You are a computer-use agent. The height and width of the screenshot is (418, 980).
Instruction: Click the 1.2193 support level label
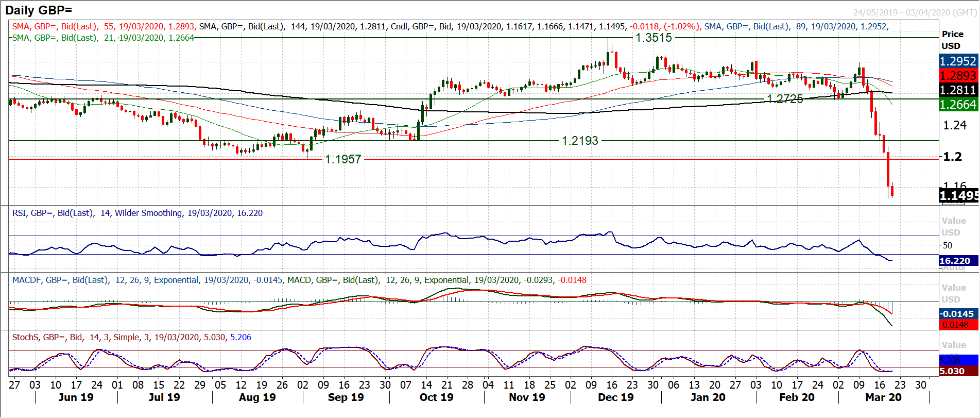[580, 141]
